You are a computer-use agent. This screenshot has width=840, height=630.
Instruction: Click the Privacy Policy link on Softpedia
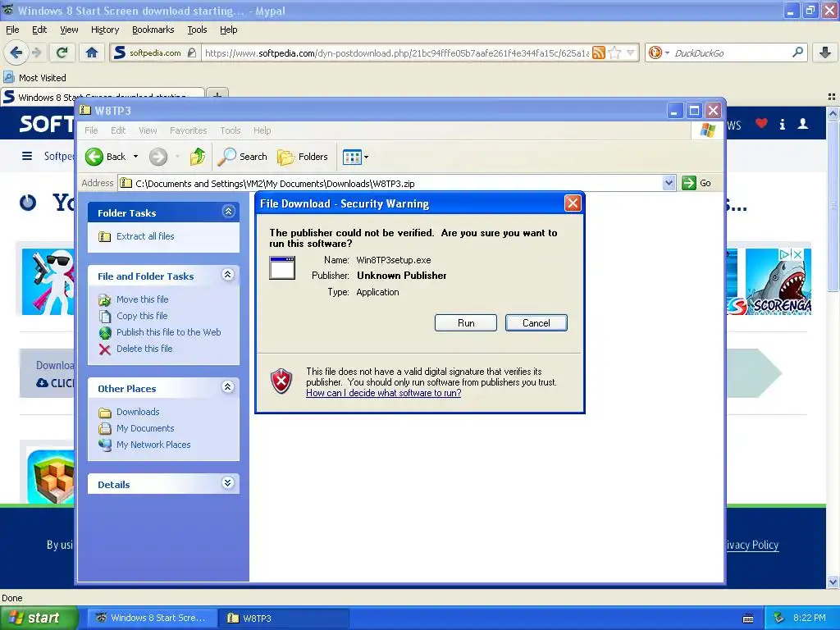point(752,545)
